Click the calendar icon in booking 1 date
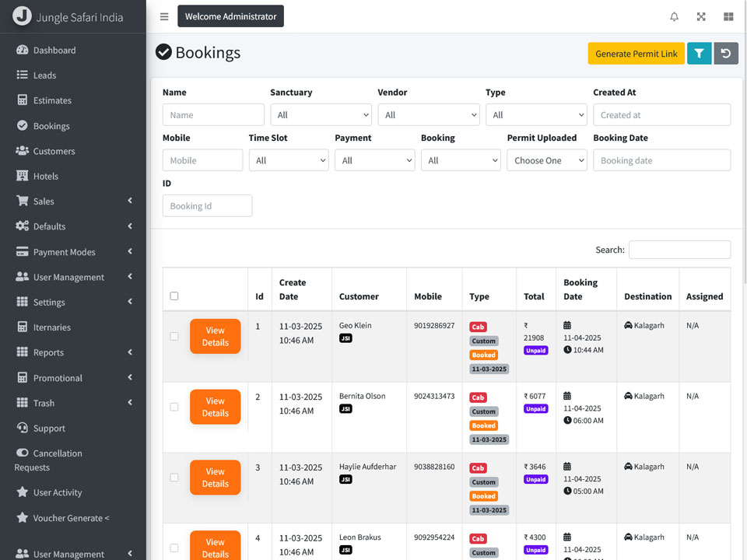747x560 pixels. point(567,325)
